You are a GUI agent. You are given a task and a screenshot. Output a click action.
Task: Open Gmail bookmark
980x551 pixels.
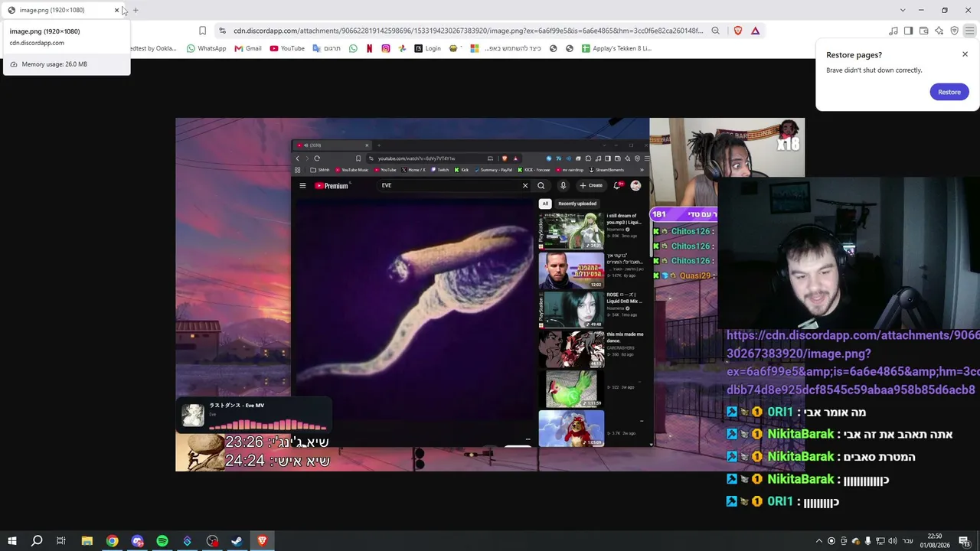[248, 48]
